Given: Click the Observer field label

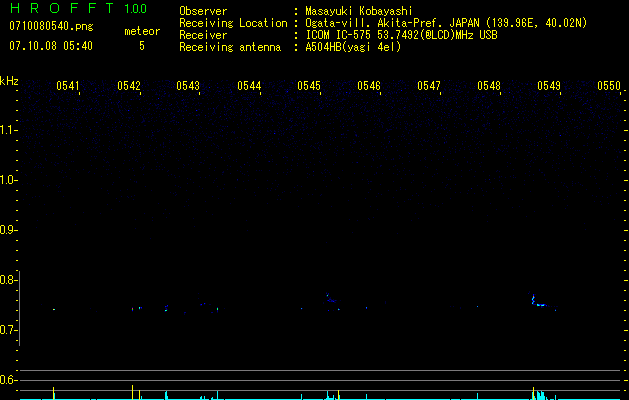Looking at the screenshot, I should [x=203, y=11].
